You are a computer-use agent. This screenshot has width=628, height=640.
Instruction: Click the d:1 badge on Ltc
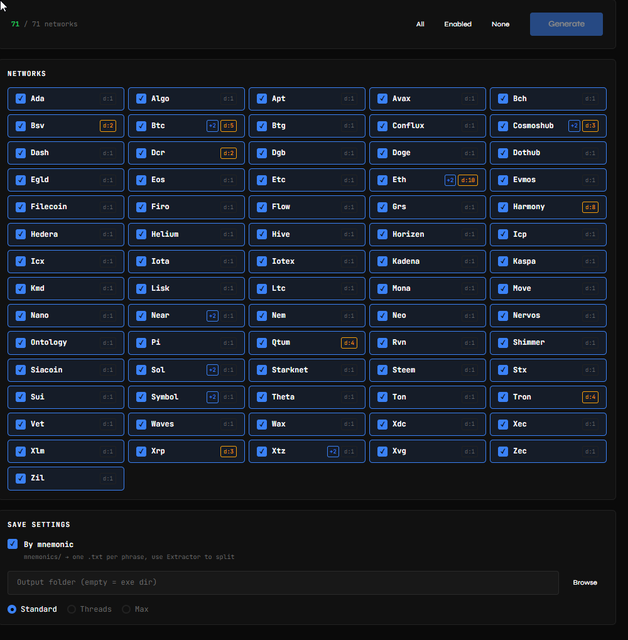349,289
